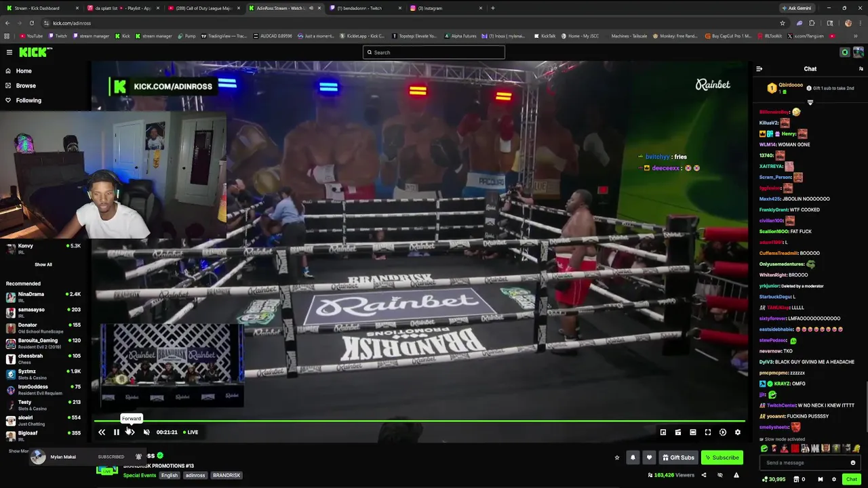Click the Gift Subs button
Screen dimensions: 868x488
[678, 457]
